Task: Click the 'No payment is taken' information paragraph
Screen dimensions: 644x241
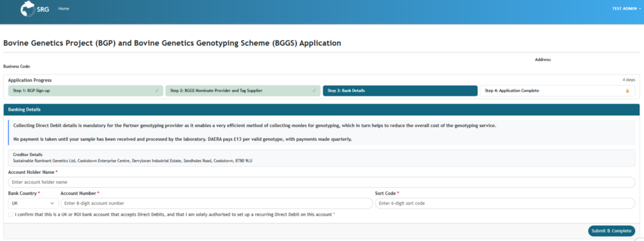Action: tap(182, 140)
